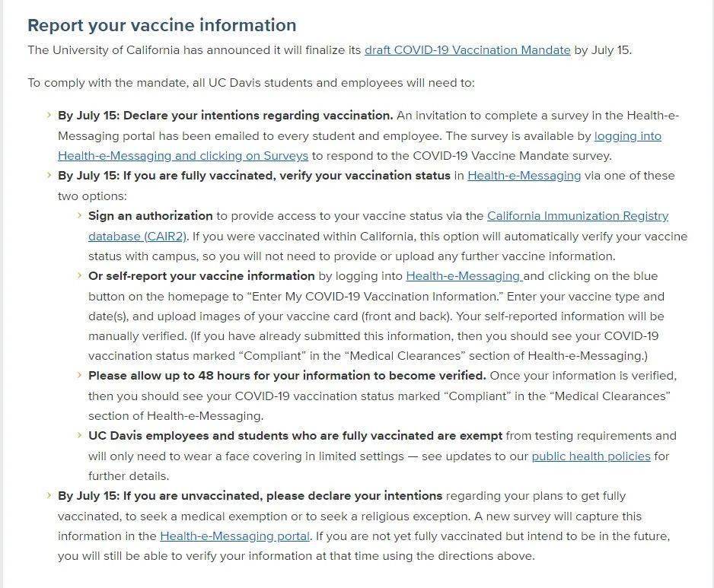714x588 pixels.
Task: Click the bold 'Or self-report your vaccine information' text
Action: [x=201, y=276]
